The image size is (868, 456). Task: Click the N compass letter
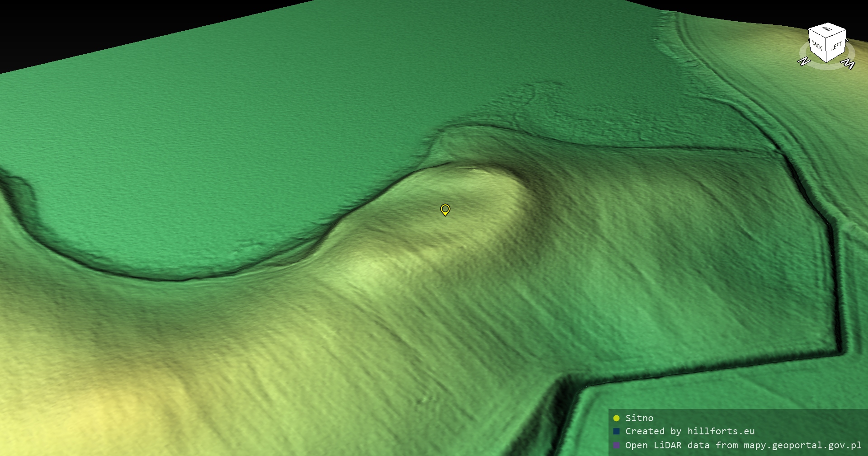804,61
